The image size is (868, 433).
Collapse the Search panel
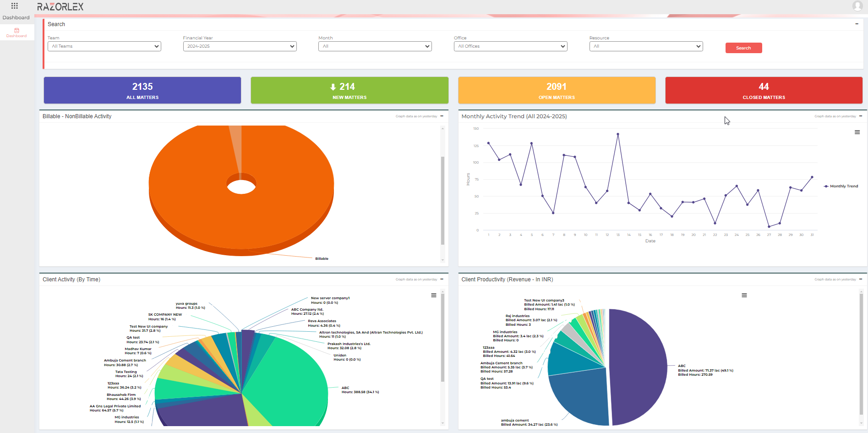pyautogui.click(x=857, y=24)
